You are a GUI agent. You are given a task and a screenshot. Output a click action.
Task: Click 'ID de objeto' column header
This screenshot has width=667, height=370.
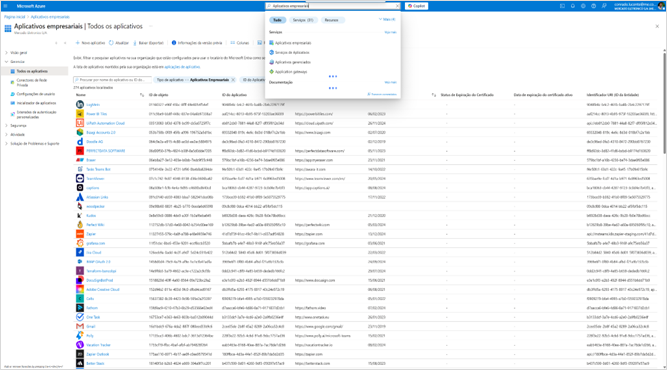pos(159,95)
